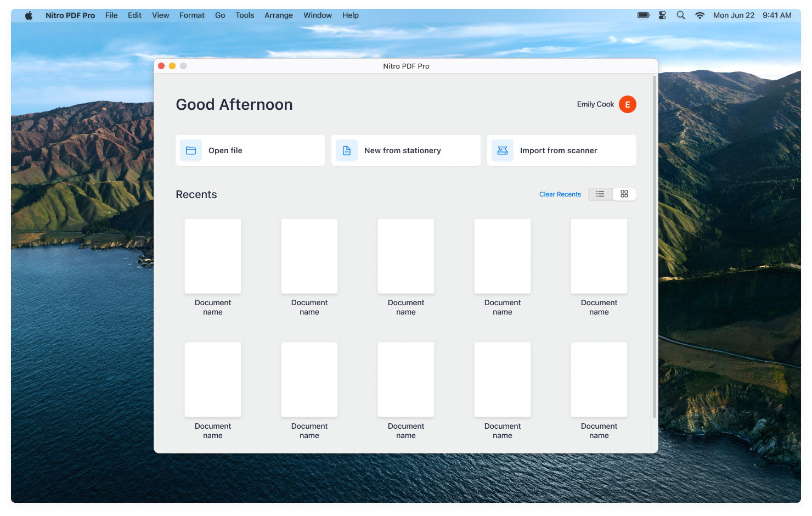Viewport: 812px width, 516px height.
Task: Click the scanner icon for Import from scanner
Action: pyautogui.click(x=503, y=150)
